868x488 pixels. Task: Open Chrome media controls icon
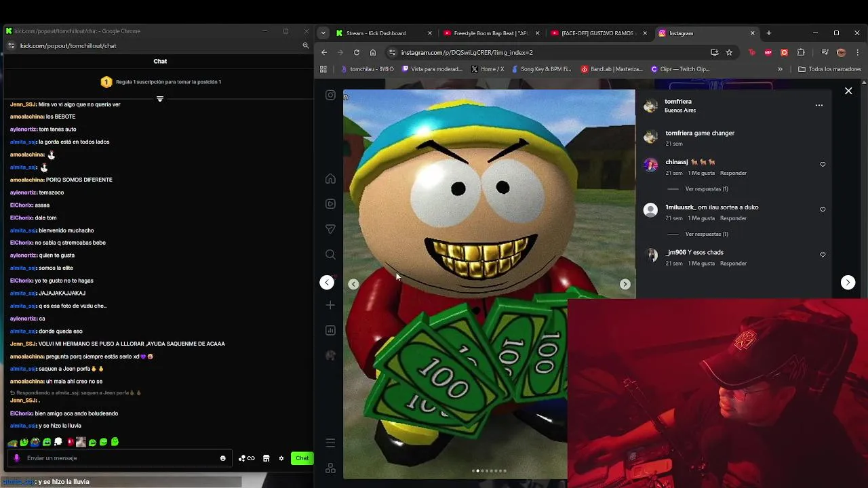pos(825,52)
